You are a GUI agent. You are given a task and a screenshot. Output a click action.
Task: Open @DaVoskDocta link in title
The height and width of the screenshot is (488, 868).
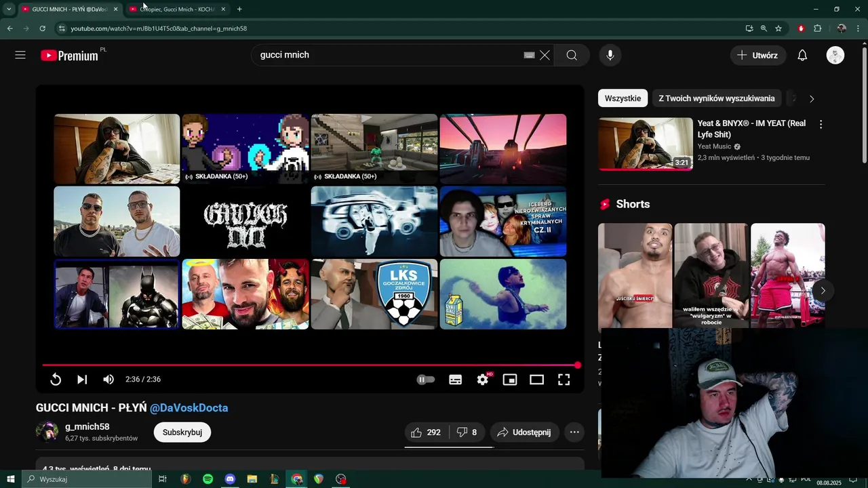(189, 408)
